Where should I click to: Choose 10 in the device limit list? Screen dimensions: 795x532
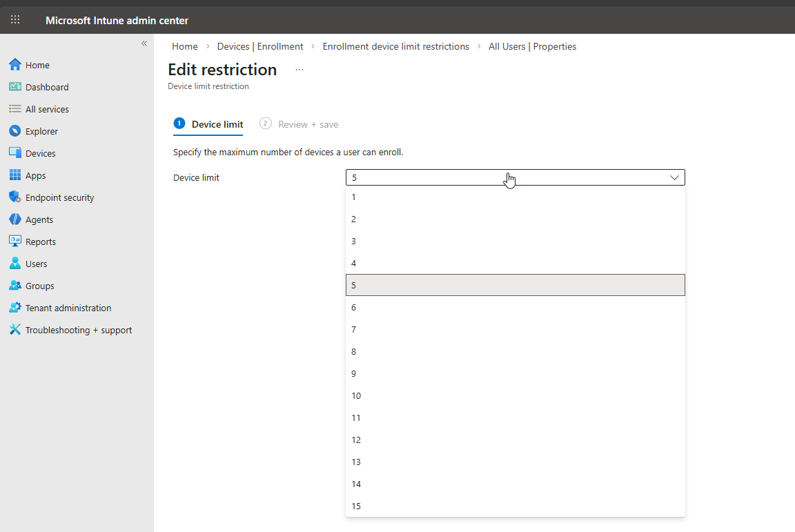515,395
